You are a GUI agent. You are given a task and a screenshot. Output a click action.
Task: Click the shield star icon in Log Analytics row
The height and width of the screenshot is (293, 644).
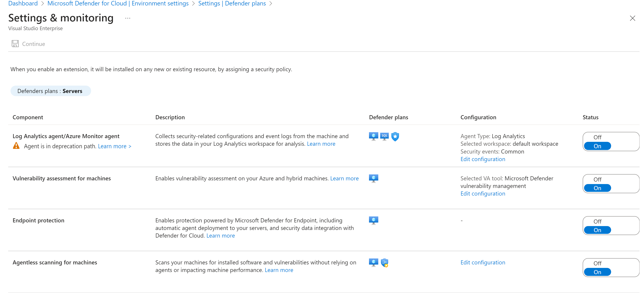coord(395,137)
